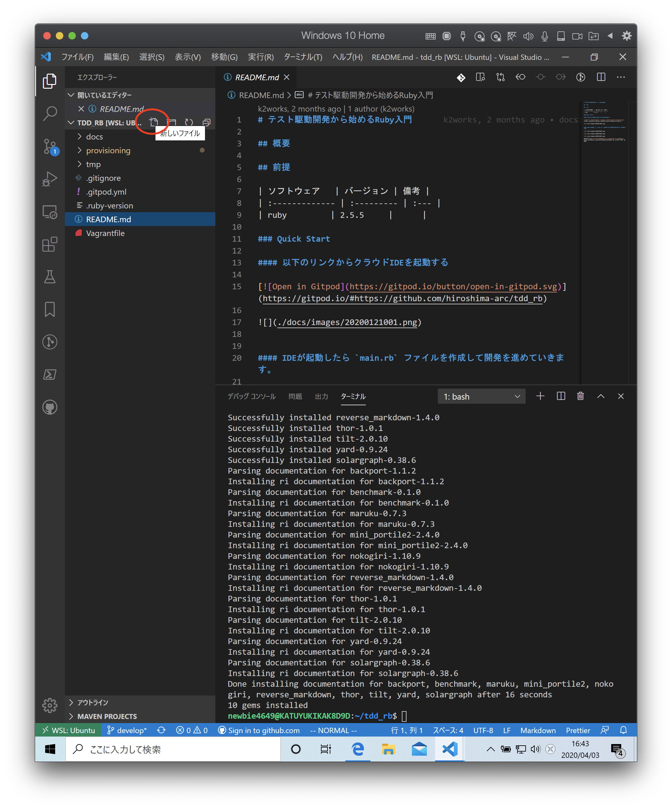672x808 pixels.
Task: Open Run and Debug view
Action: pos(50,179)
